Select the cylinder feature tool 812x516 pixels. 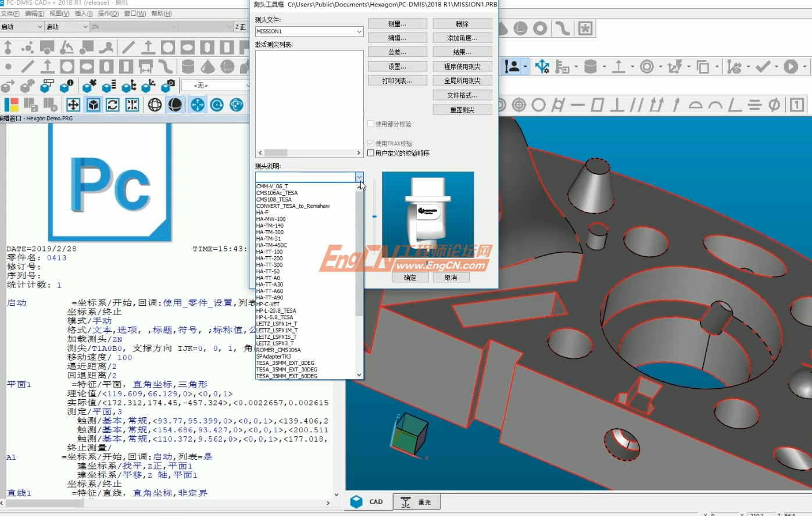coord(187,66)
